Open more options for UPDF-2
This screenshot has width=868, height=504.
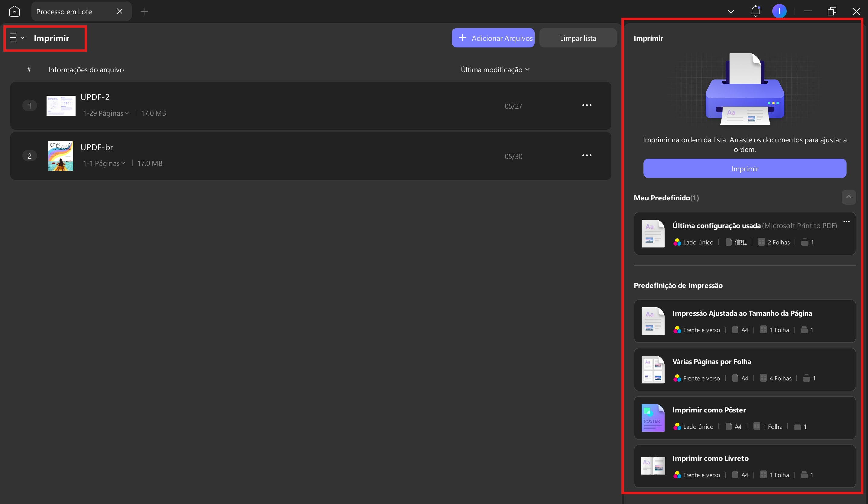(x=587, y=105)
